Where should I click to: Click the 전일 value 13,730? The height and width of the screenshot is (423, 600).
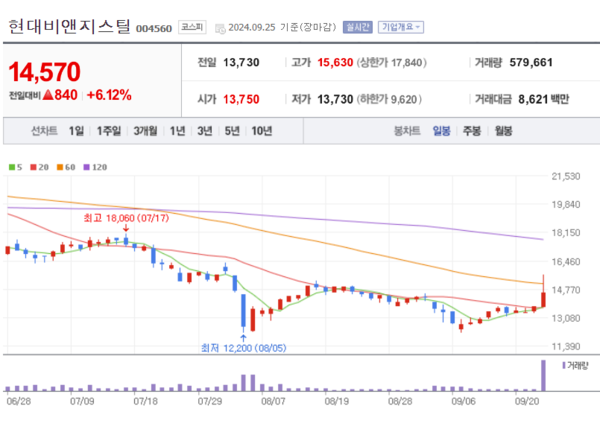coord(241,62)
